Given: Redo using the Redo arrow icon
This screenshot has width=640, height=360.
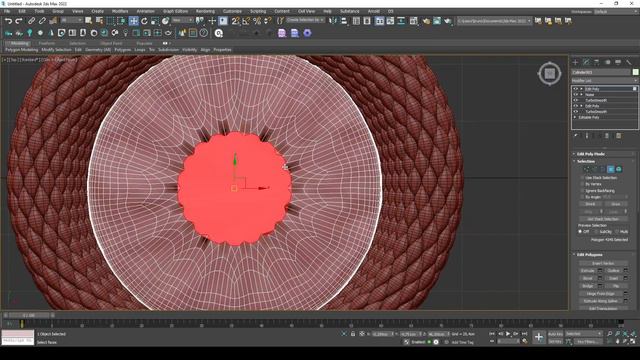Looking at the screenshot, I should [x=18, y=20].
